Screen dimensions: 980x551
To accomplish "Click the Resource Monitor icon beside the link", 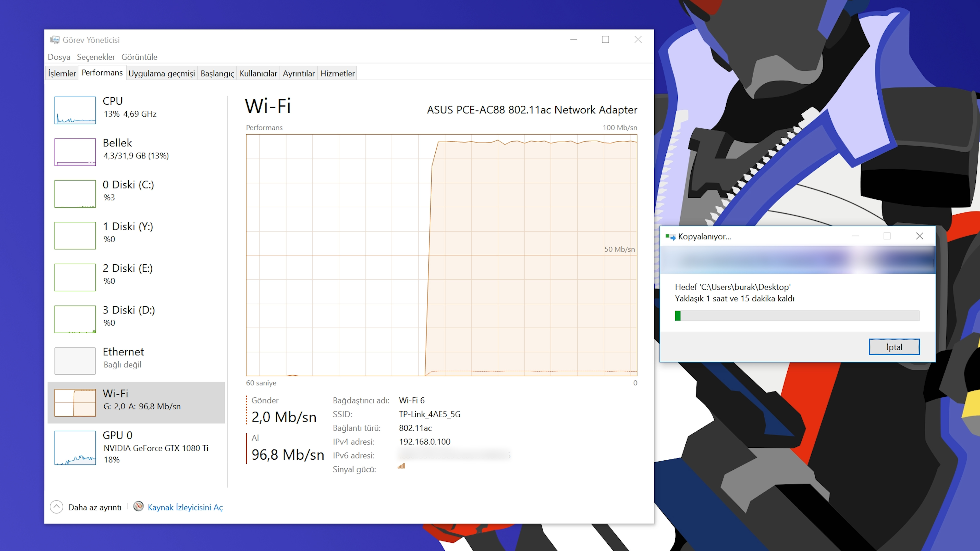I will coord(139,506).
